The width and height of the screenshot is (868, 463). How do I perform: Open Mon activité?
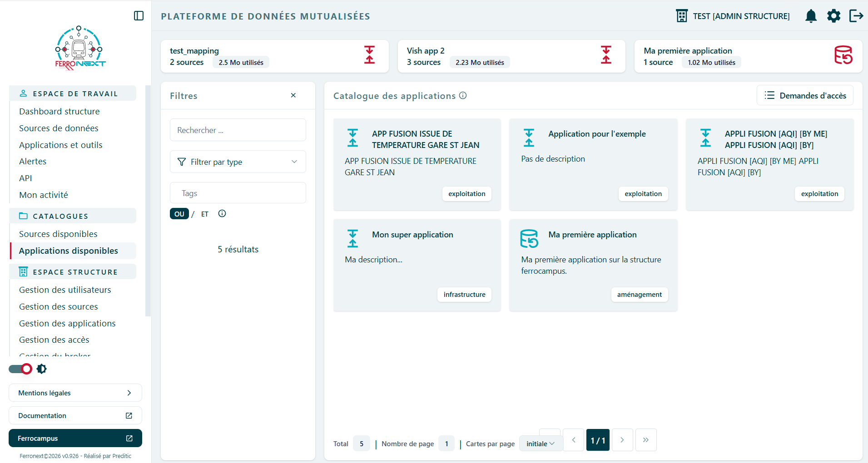pyautogui.click(x=44, y=195)
